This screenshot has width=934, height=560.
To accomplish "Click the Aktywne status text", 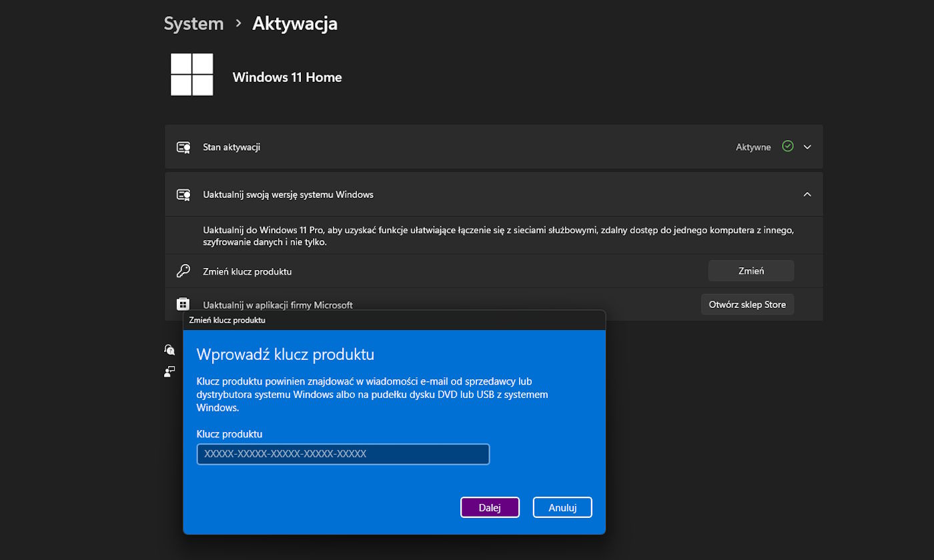I will click(753, 147).
